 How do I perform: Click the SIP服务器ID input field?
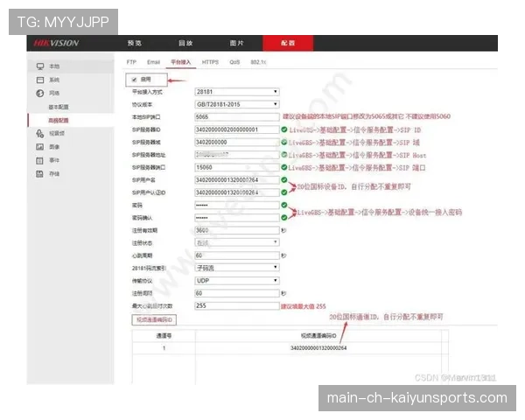pyautogui.click(x=237, y=129)
